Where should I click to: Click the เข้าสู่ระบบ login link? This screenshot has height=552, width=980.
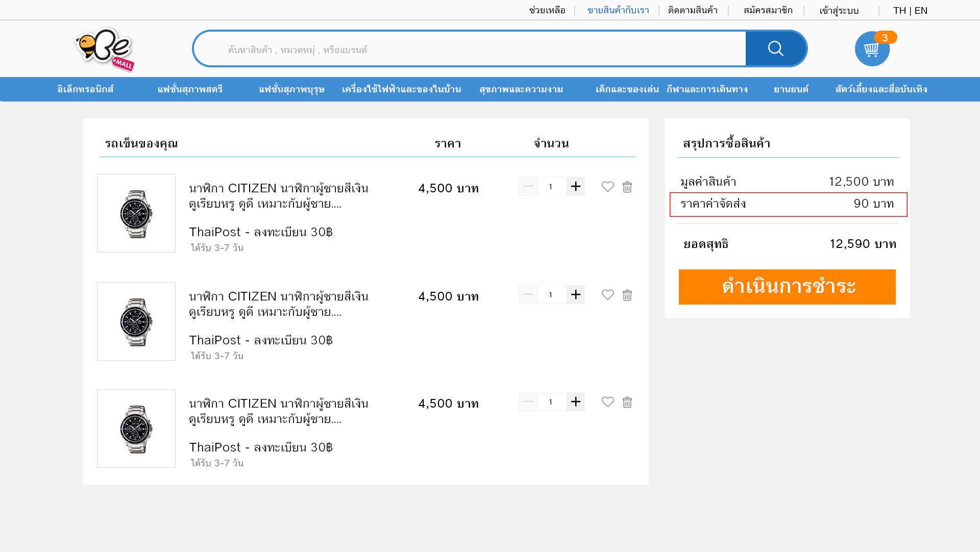[x=839, y=11]
